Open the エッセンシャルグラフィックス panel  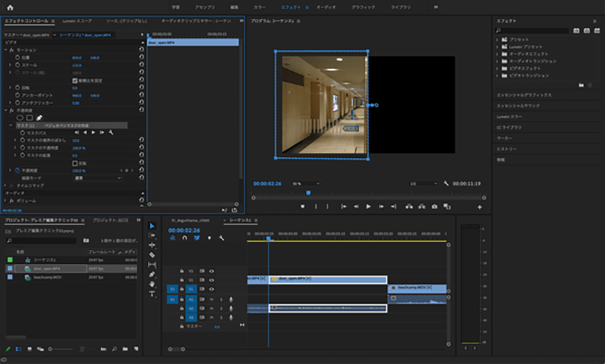524,95
